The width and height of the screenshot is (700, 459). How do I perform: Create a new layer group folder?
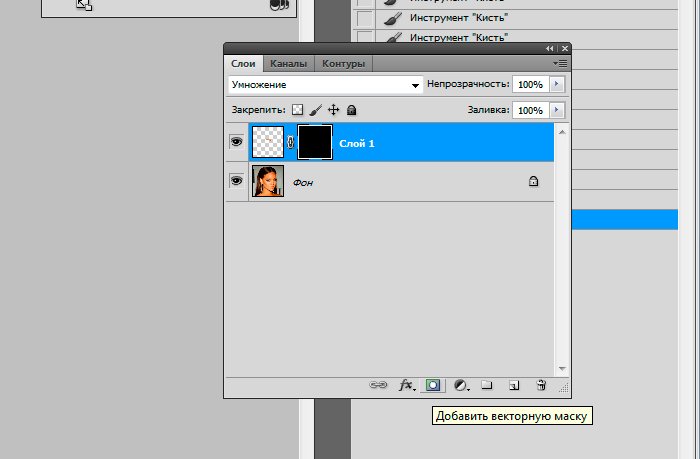tap(487, 385)
